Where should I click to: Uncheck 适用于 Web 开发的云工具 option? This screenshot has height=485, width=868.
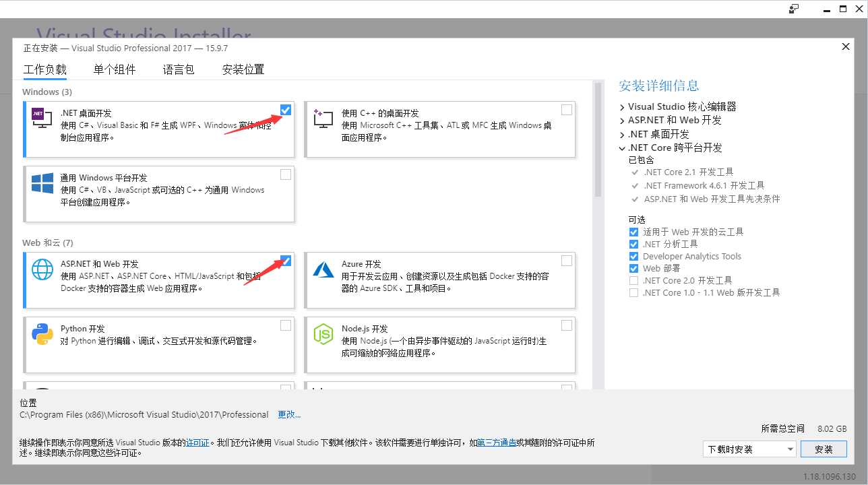(x=633, y=232)
